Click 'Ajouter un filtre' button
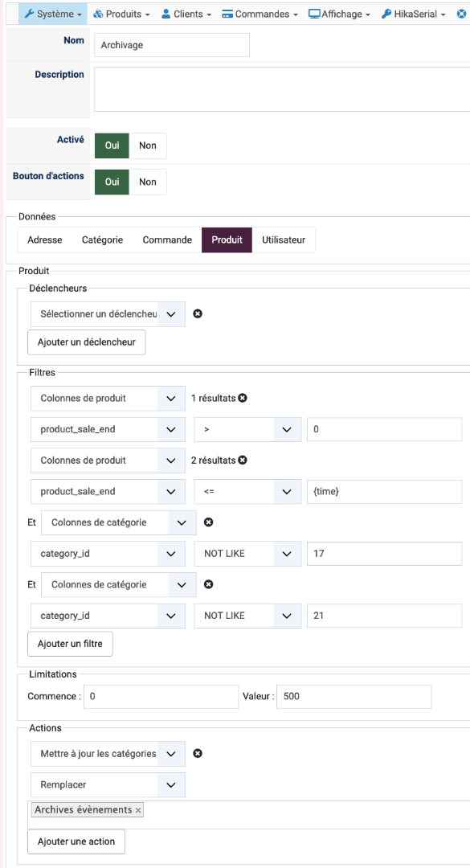 [x=71, y=644]
